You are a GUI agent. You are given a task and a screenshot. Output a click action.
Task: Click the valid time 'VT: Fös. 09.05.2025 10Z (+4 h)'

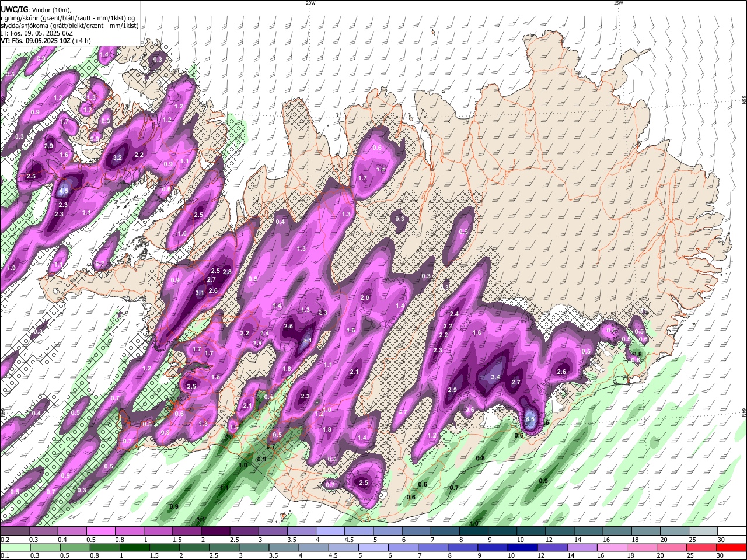(x=46, y=41)
